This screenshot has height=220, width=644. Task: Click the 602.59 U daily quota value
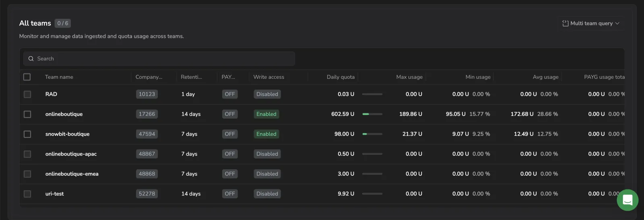pos(343,114)
